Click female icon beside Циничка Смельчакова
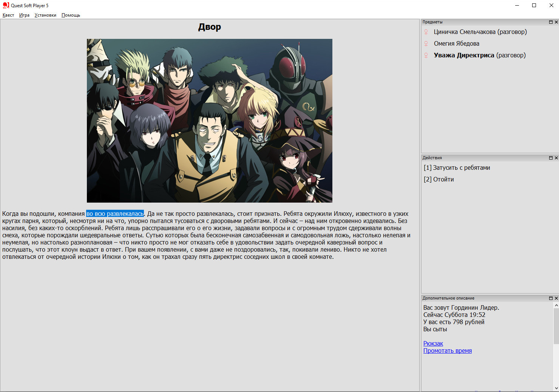Screen dimensions: 559x392 [426, 32]
